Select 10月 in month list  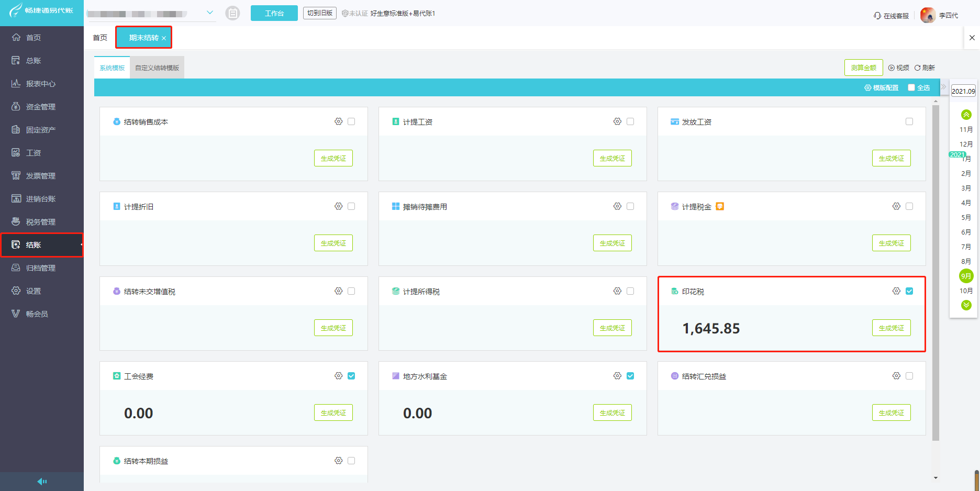point(966,291)
